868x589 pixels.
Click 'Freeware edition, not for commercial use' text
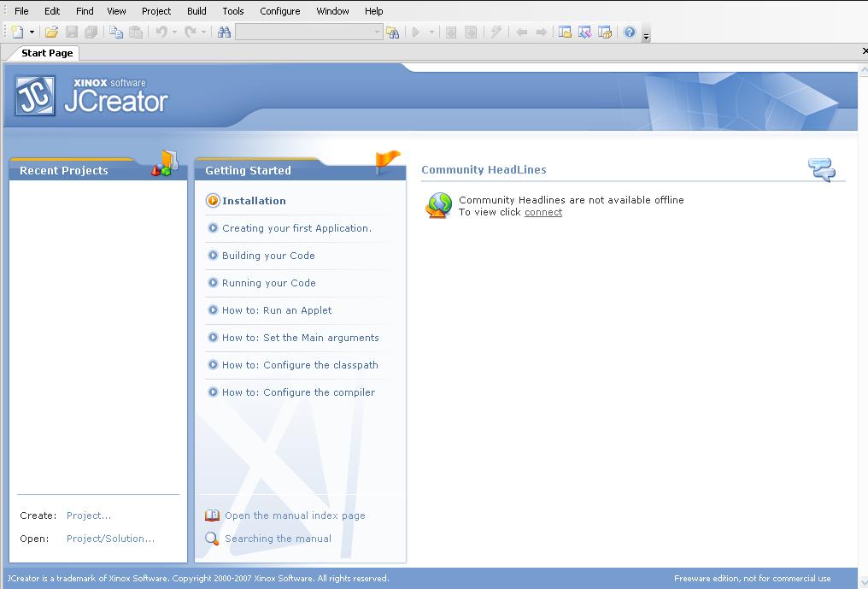753,579
